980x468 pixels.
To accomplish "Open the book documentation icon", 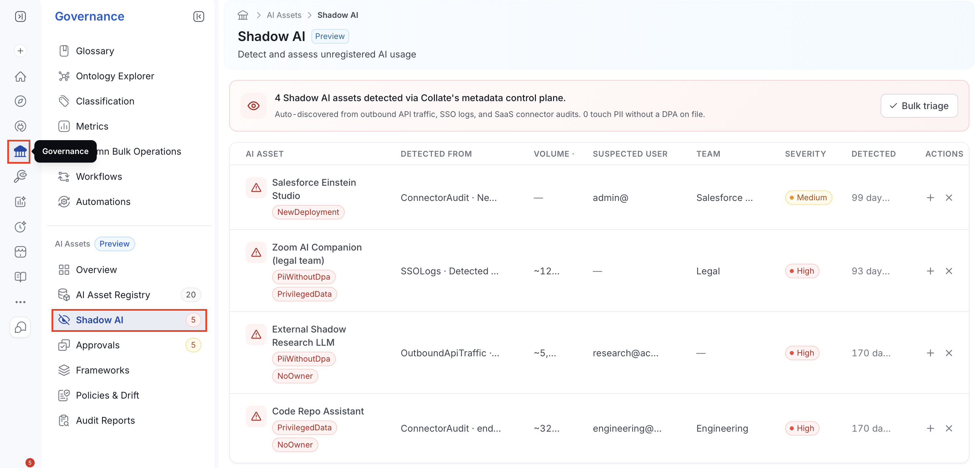I will tap(20, 277).
